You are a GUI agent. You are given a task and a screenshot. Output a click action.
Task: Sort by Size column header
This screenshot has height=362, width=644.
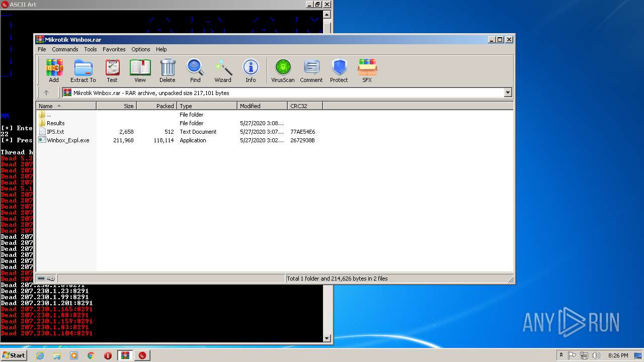(x=117, y=106)
